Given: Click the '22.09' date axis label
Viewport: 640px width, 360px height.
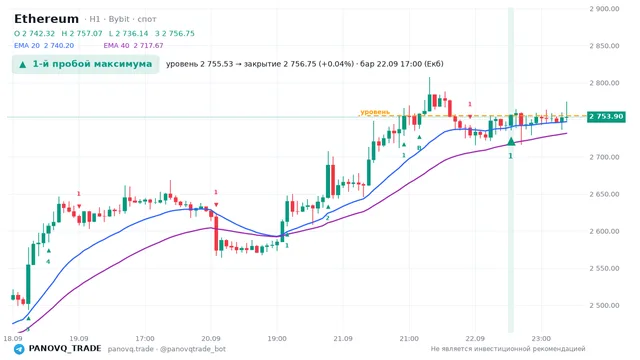Looking at the screenshot, I should [x=475, y=338].
